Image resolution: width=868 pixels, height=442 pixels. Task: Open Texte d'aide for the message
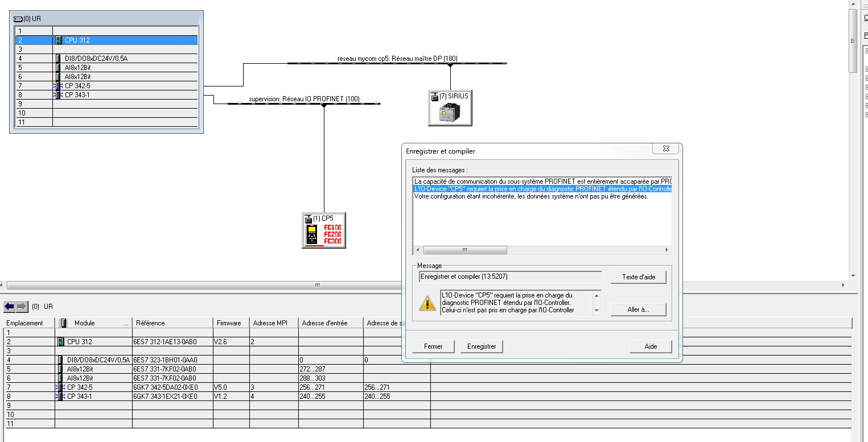tap(638, 277)
